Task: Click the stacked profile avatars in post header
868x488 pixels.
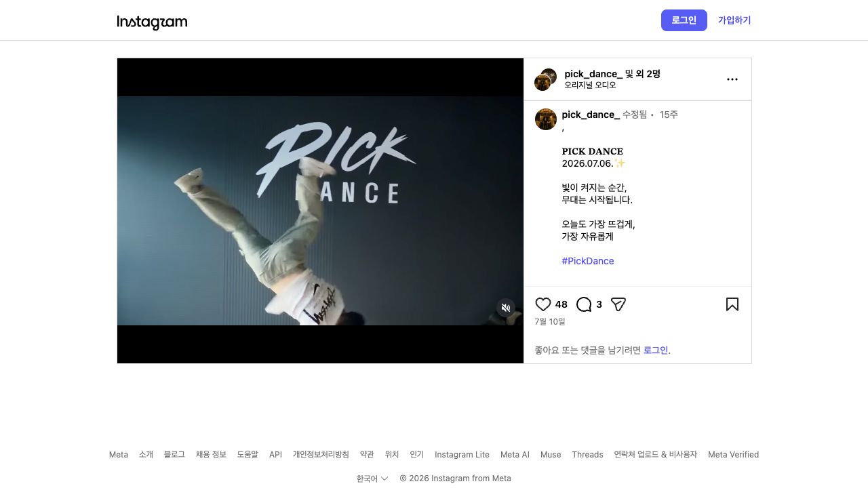Action: 546,79
